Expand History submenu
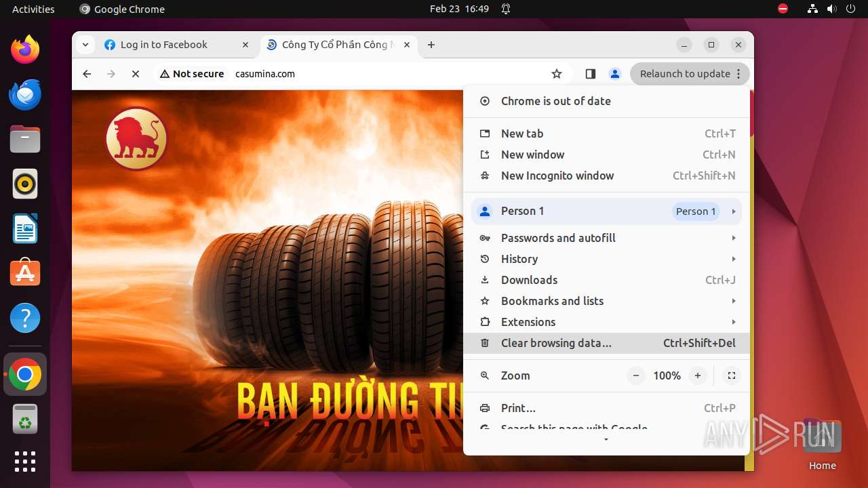Image resolution: width=868 pixels, height=488 pixels. (606, 259)
